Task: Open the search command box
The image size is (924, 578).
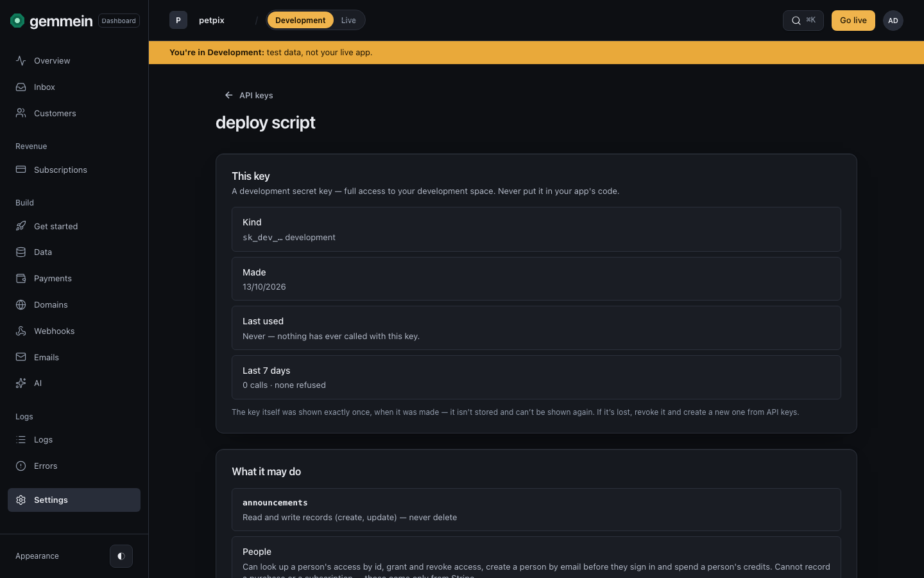Action: tap(803, 21)
